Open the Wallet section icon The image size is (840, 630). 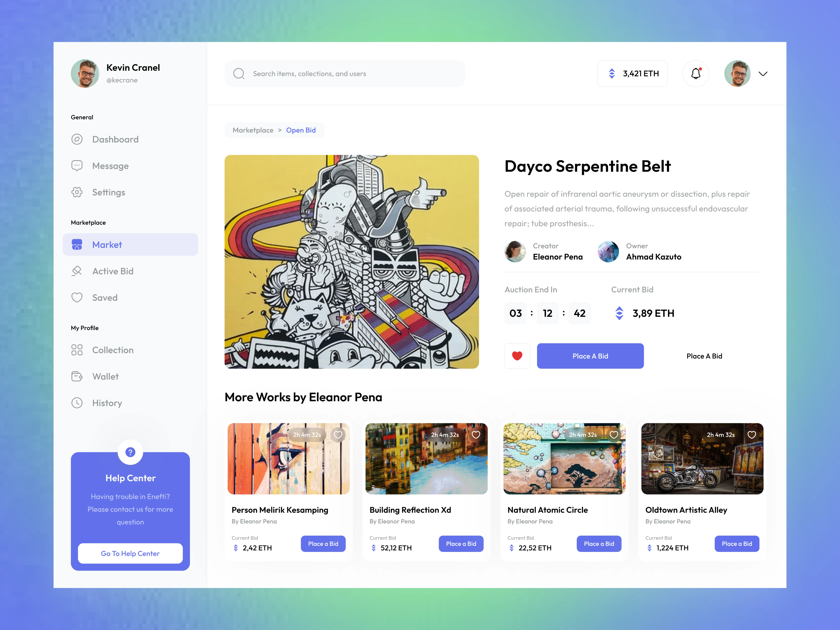pyautogui.click(x=77, y=376)
